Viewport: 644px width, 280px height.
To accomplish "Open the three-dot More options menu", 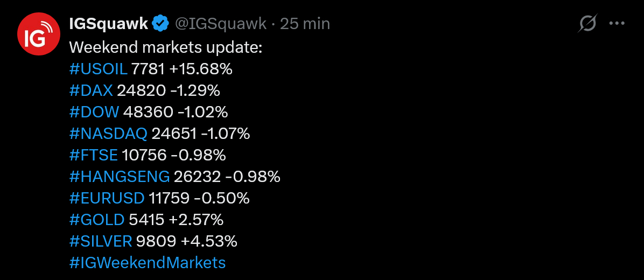I will [x=617, y=24].
